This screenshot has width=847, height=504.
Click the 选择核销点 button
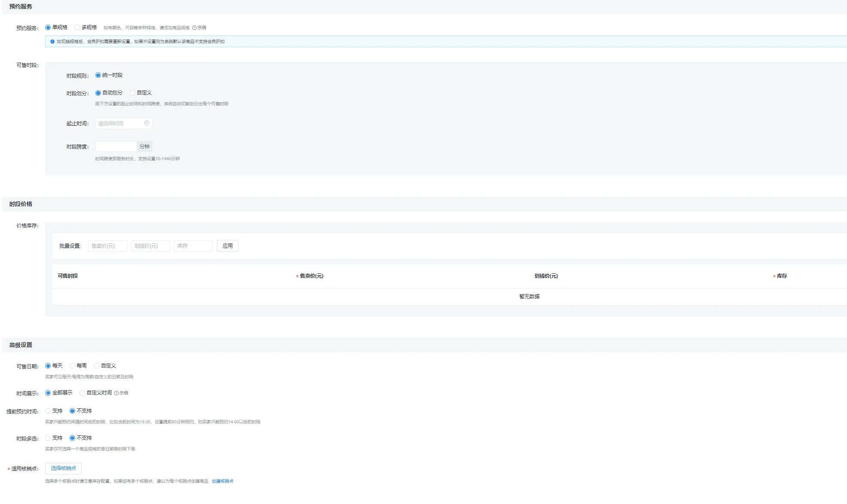click(x=63, y=468)
